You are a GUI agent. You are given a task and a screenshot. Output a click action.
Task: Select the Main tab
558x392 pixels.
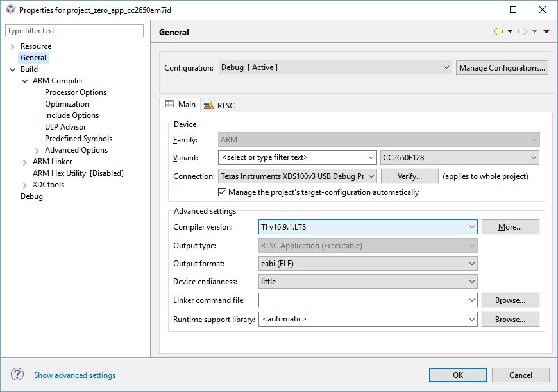pos(180,105)
